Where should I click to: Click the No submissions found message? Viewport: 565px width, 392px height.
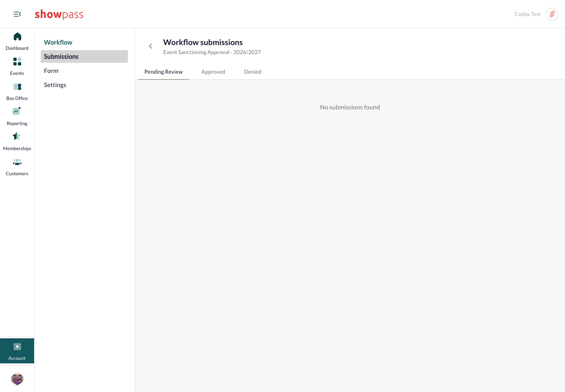pyautogui.click(x=350, y=107)
